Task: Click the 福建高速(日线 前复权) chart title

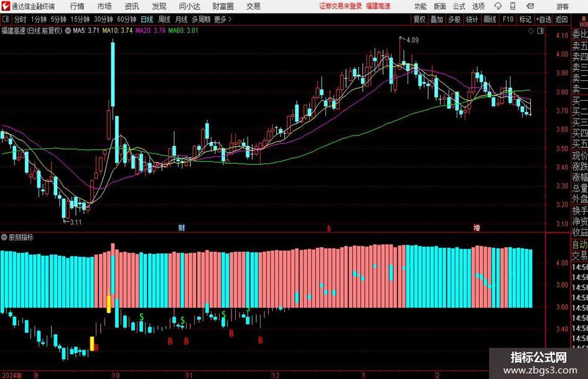Action: tap(32, 30)
